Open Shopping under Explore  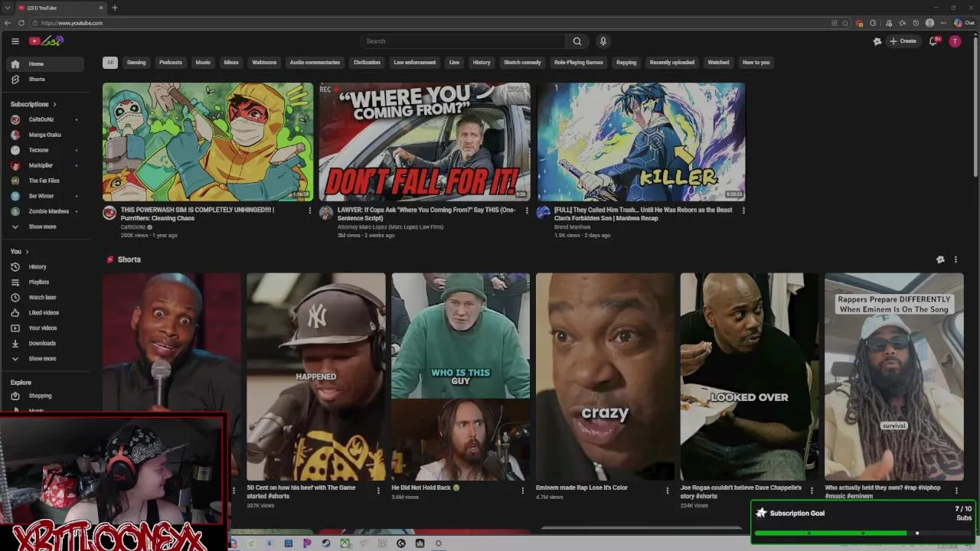45,396
